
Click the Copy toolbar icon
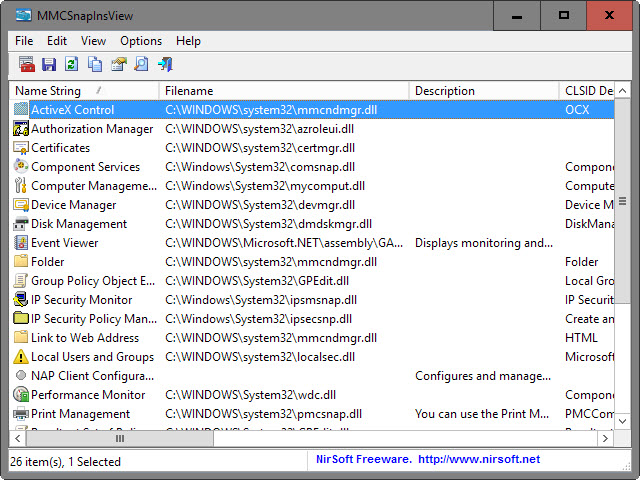(x=95, y=64)
